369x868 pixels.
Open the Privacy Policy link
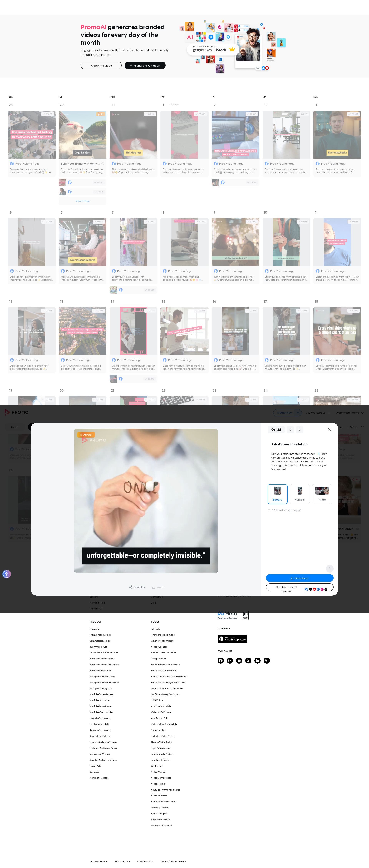click(x=122, y=861)
